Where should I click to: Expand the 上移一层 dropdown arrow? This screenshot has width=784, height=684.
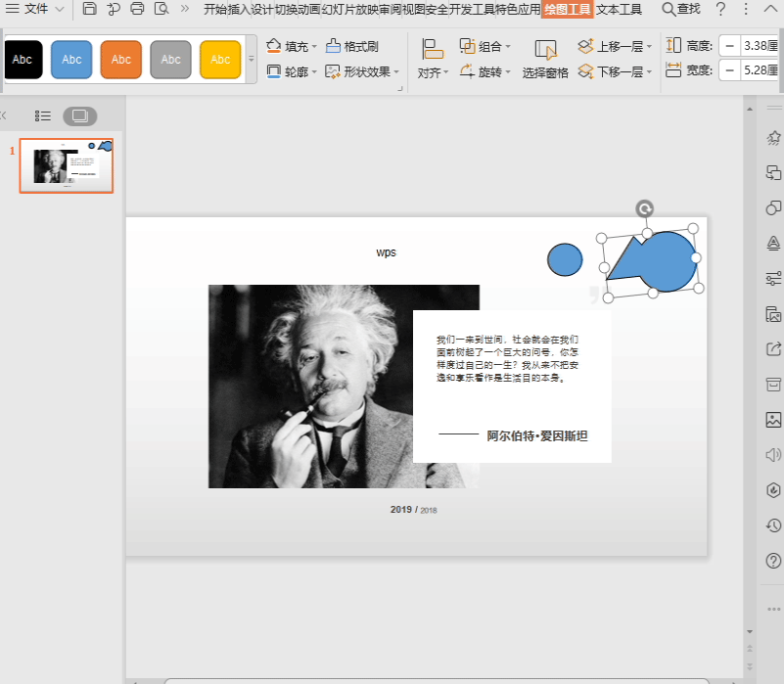[x=649, y=47]
